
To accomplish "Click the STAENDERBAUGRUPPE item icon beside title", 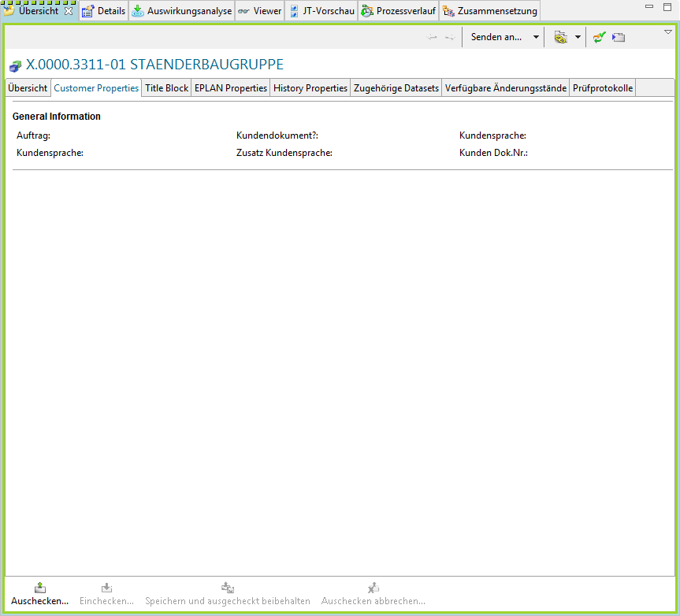I will (x=15, y=66).
